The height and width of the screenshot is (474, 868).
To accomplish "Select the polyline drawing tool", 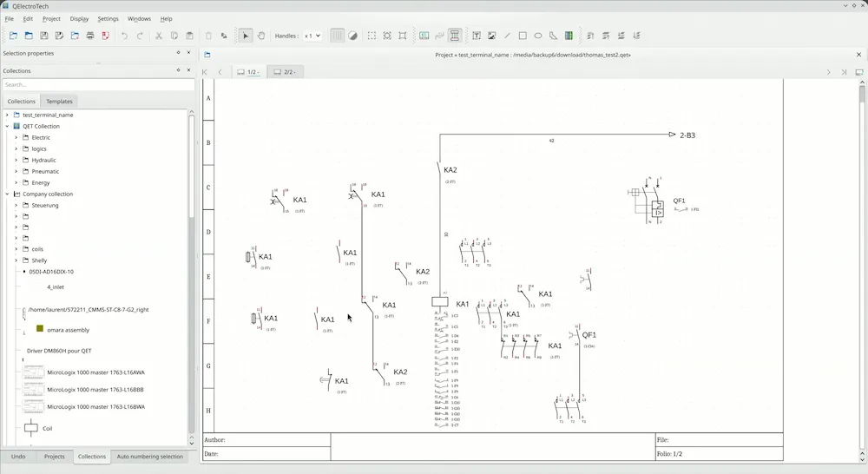I will (553, 36).
